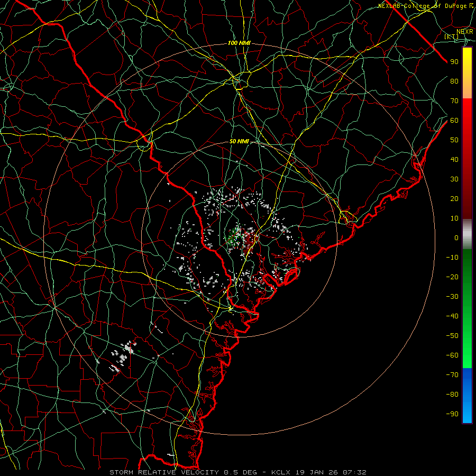This screenshot has height=476, width=476.
Task: Click the "07:32" timestamp in the caption
Action: coord(354,472)
